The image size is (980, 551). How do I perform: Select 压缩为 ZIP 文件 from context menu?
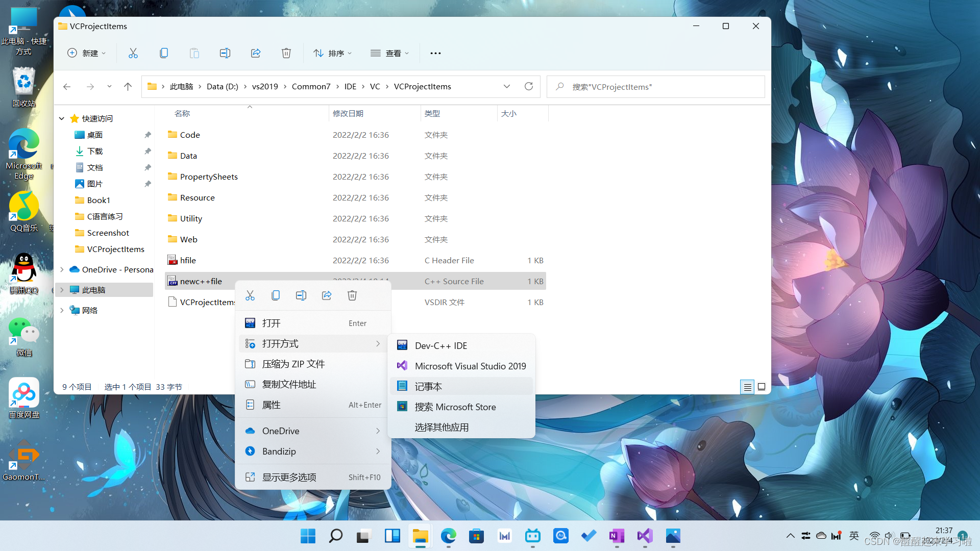[293, 364]
